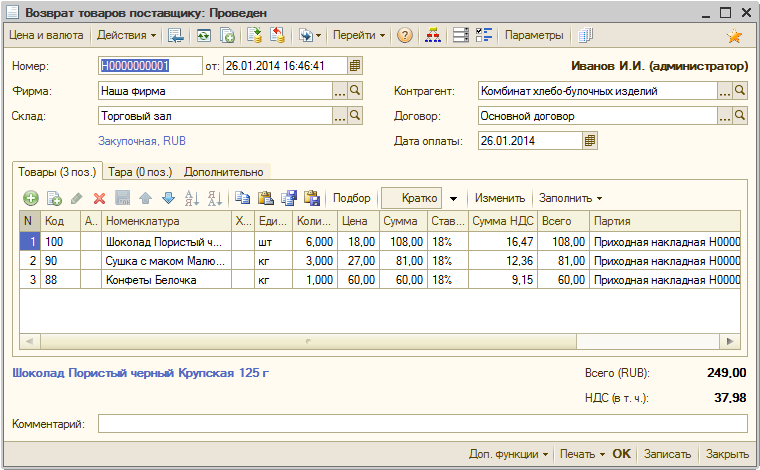Image resolution: width=760 pixels, height=470 pixels.
Task: Select the Конфеты Белочка table row
Action: click(x=167, y=280)
